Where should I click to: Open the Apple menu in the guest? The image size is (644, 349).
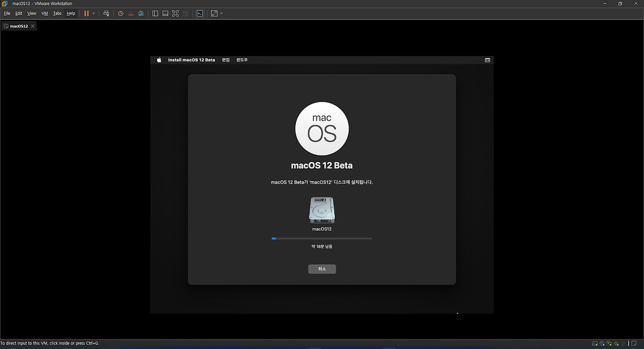pyautogui.click(x=159, y=60)
